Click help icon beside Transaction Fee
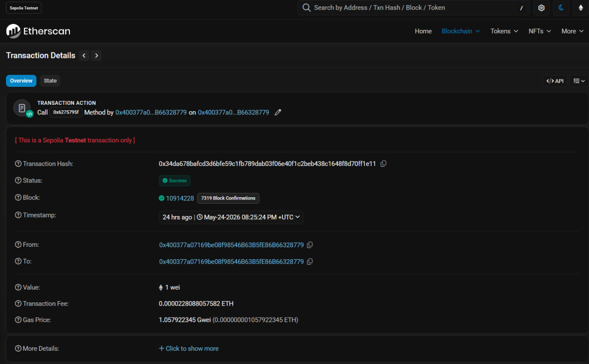 (x=18, y=304)
